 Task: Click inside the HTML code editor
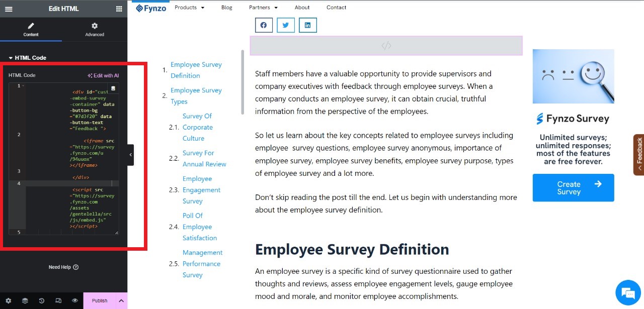pos(64,159)
